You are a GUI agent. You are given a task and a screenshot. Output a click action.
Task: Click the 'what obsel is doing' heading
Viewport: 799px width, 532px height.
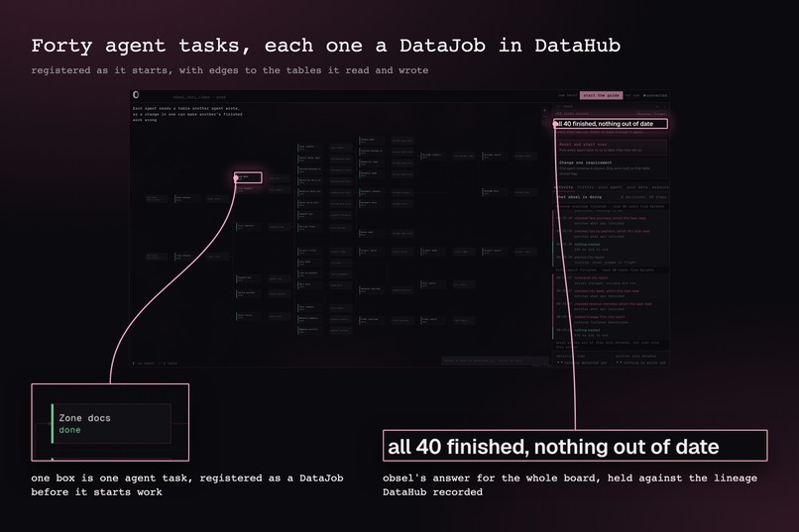[579, 197]
